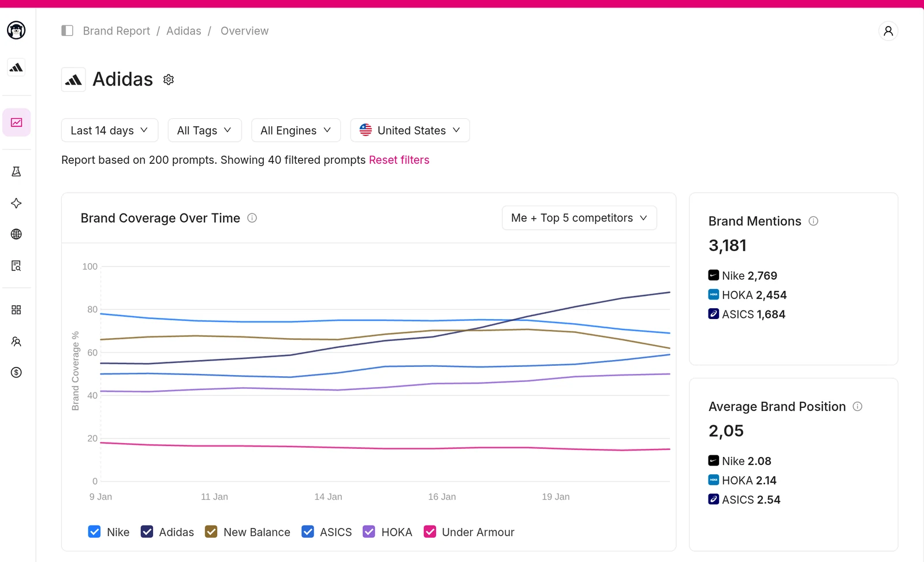Click Reset filters link

coord(399,160)
